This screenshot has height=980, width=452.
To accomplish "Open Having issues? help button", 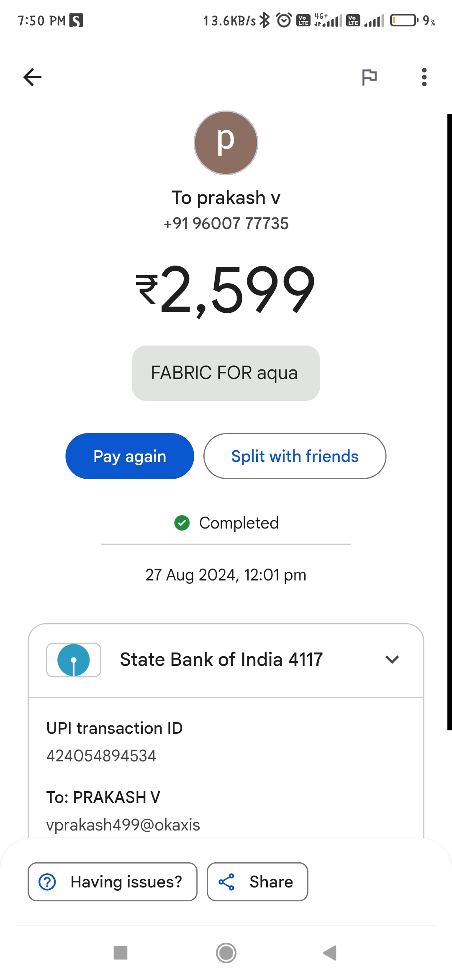I will coord(113,882).
